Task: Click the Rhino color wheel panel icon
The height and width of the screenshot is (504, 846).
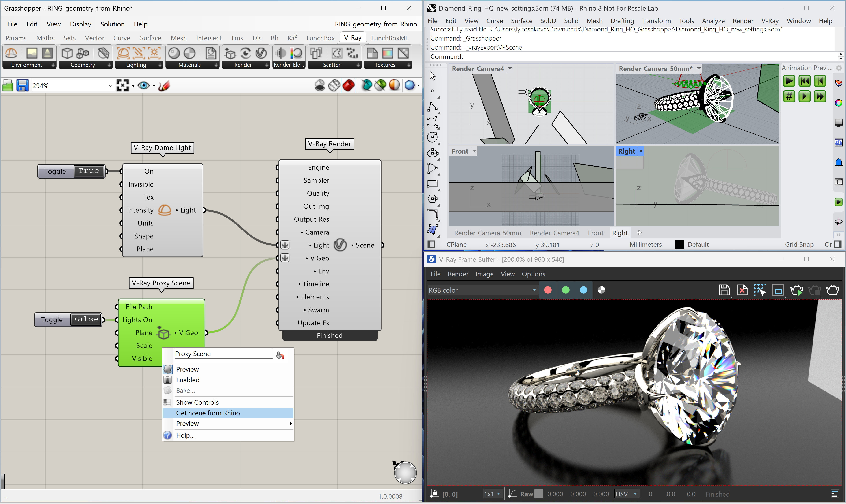Action: [x=839, y=103]
